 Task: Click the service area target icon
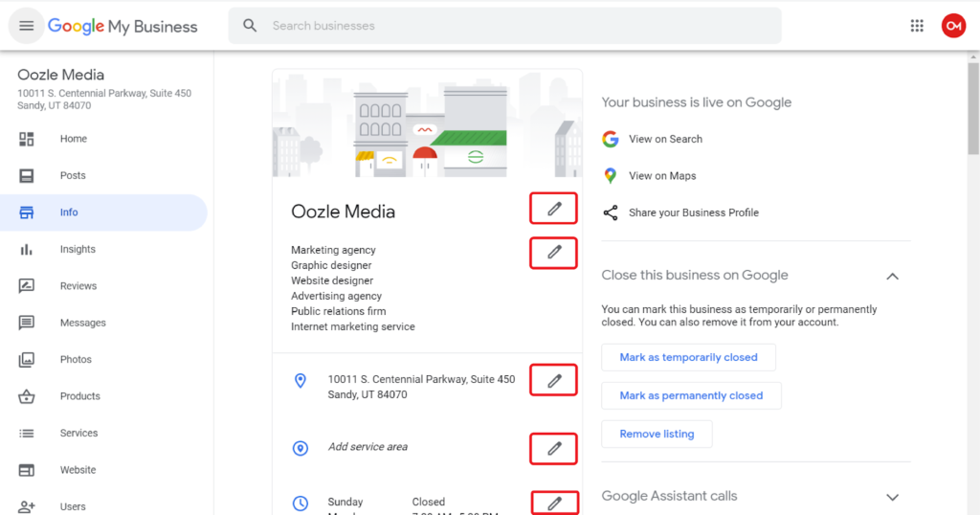(301, 448)
